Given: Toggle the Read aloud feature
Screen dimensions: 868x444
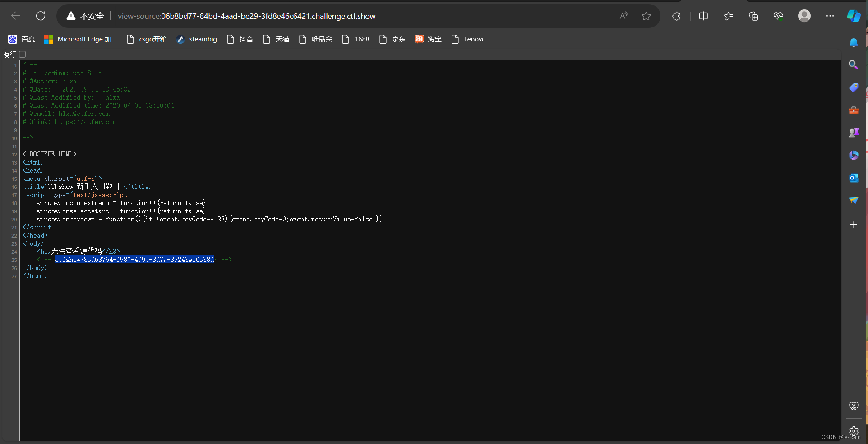Looking at the screenshot, I should point(623,16).
